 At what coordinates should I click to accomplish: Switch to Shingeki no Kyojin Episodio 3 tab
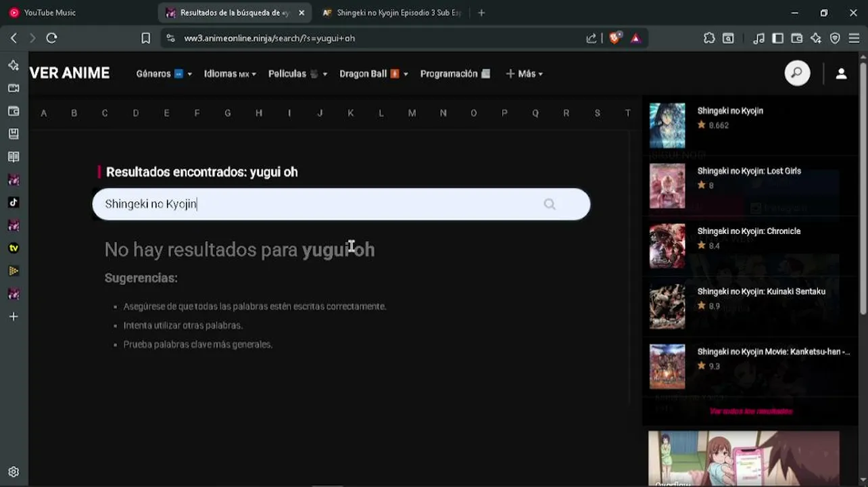pos(391,13)
